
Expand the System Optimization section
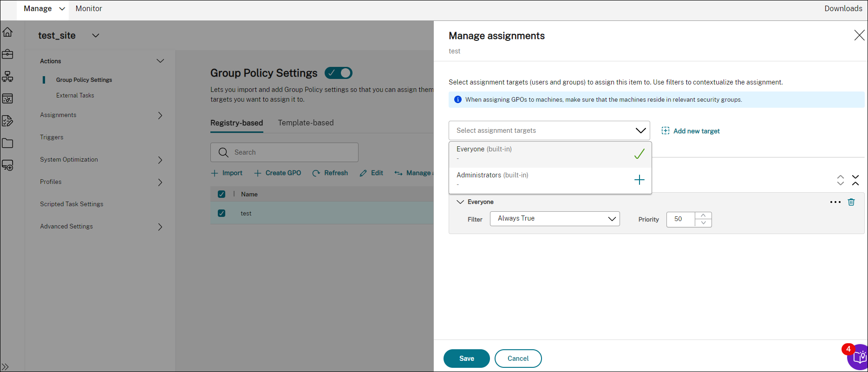click(x=160, y=160)
